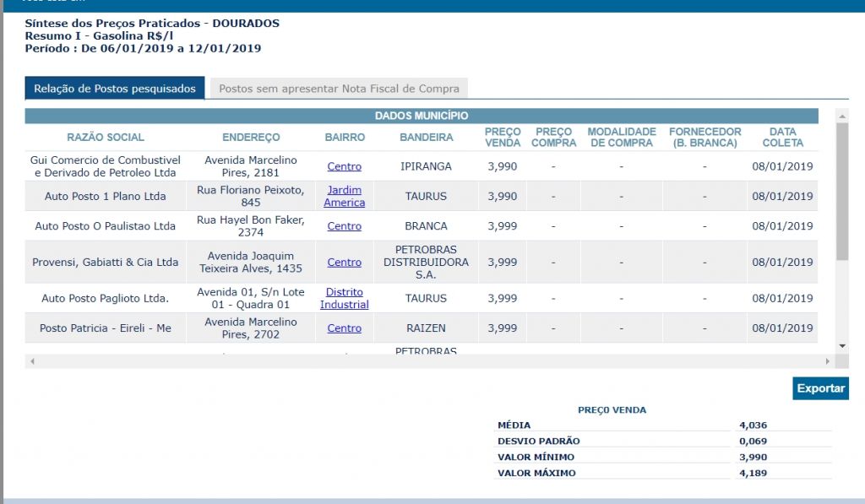
Task: Select the Relação de Postos pesquisados tab
Action: (x=115, y=89)
